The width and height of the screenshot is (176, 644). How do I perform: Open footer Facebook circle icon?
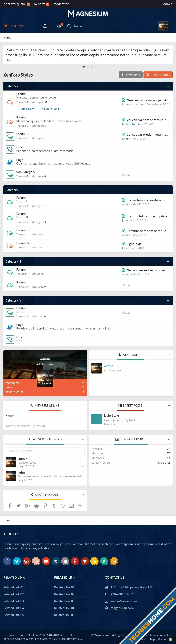pyautogui.click(x=7, y=561)
